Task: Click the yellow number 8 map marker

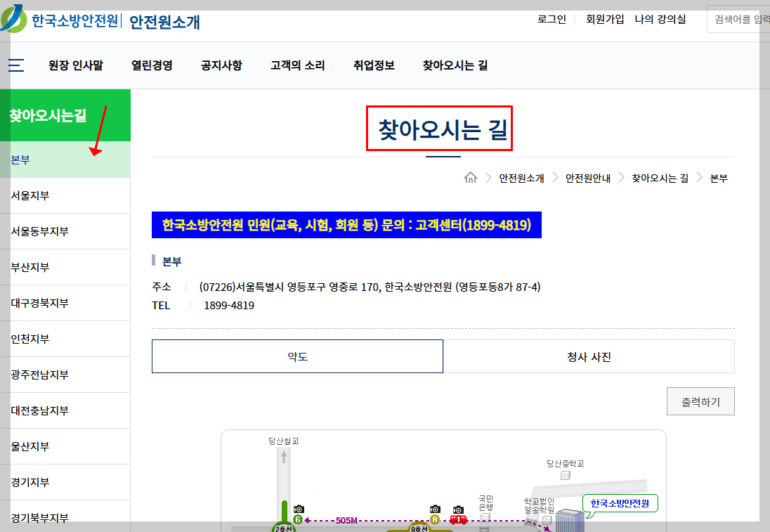Action: point(435,520)
